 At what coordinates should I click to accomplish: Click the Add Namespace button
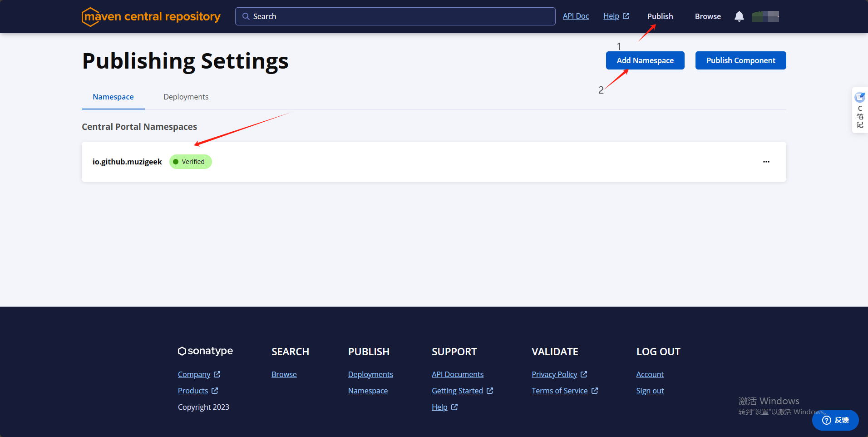point(645,60)
